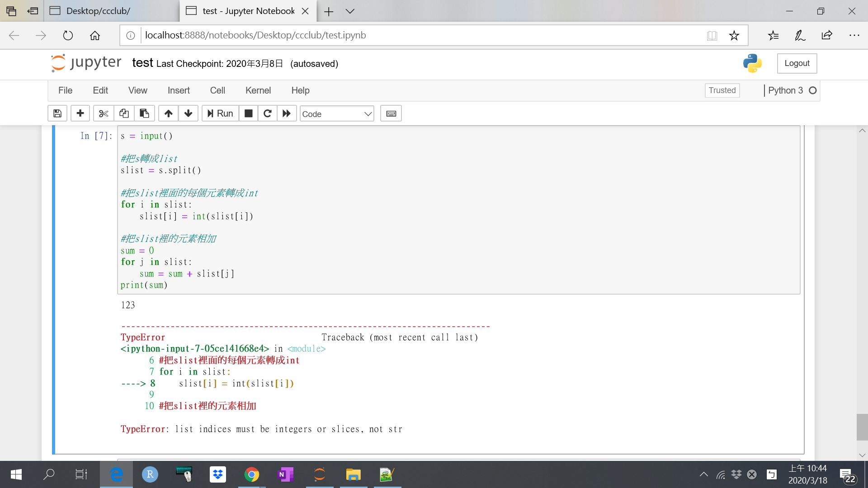Click the Run button
The width and height of the screenshot is (868, 488).
pyautogui.click(x=220, y=113)
